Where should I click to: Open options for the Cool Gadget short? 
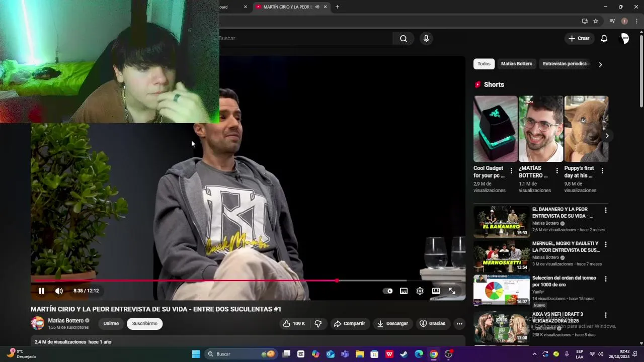tap(511, 171)
